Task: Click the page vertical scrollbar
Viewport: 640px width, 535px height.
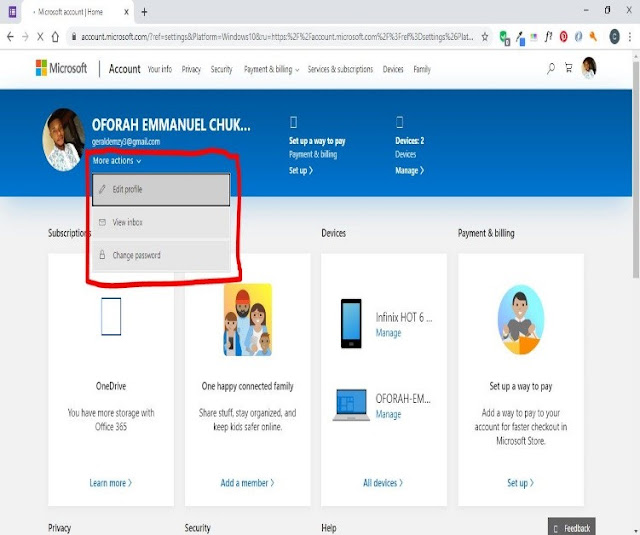Action: tap(636, 169)
